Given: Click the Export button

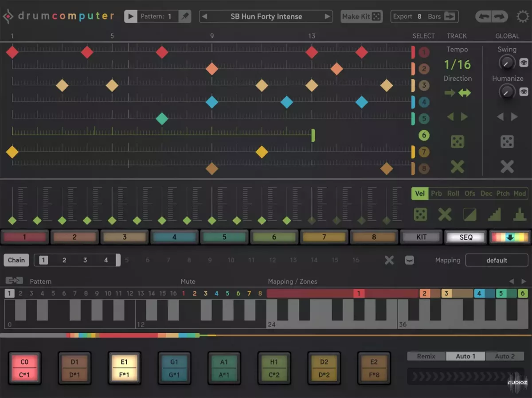Looking at the screenshot, I should click(x=403, y=16).
